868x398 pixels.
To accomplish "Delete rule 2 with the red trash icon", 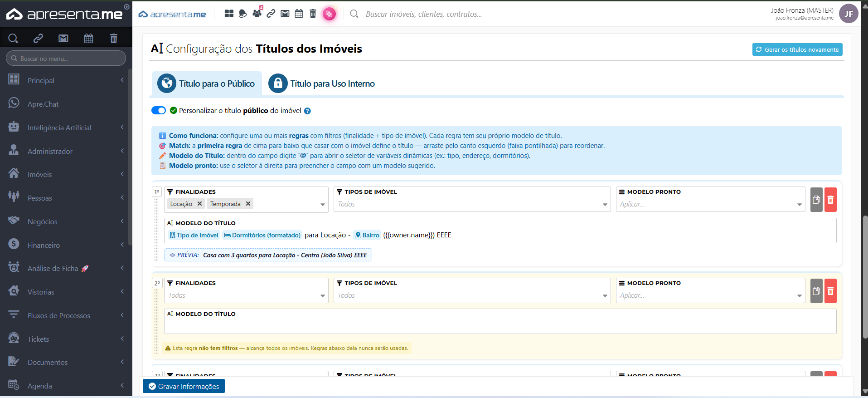I will pos(830,291).
